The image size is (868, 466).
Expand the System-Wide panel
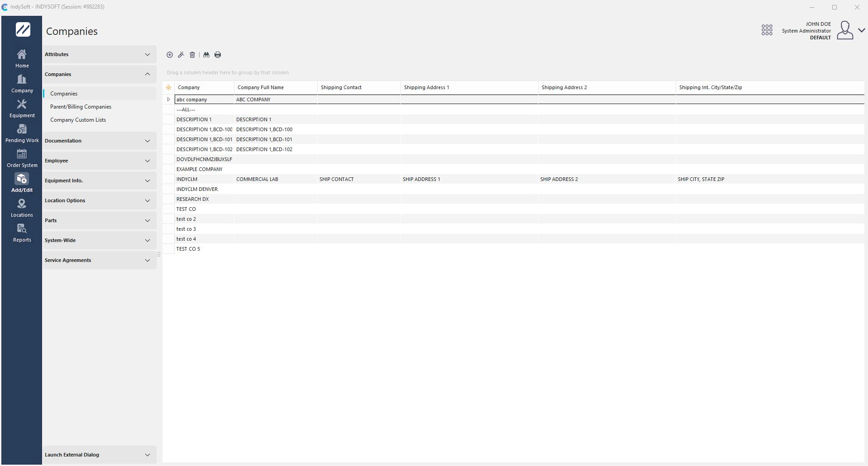(x=100, y=240)
